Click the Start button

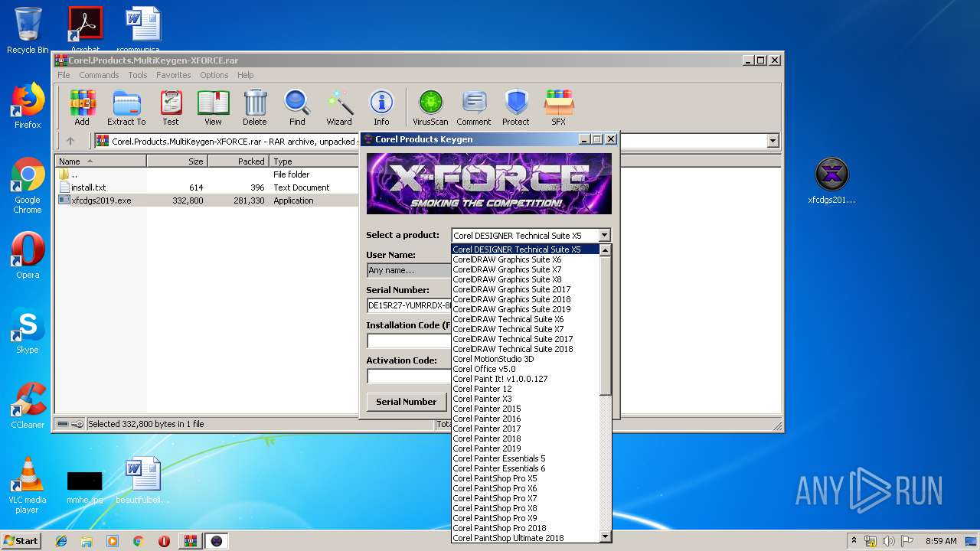tap(21, 541)
